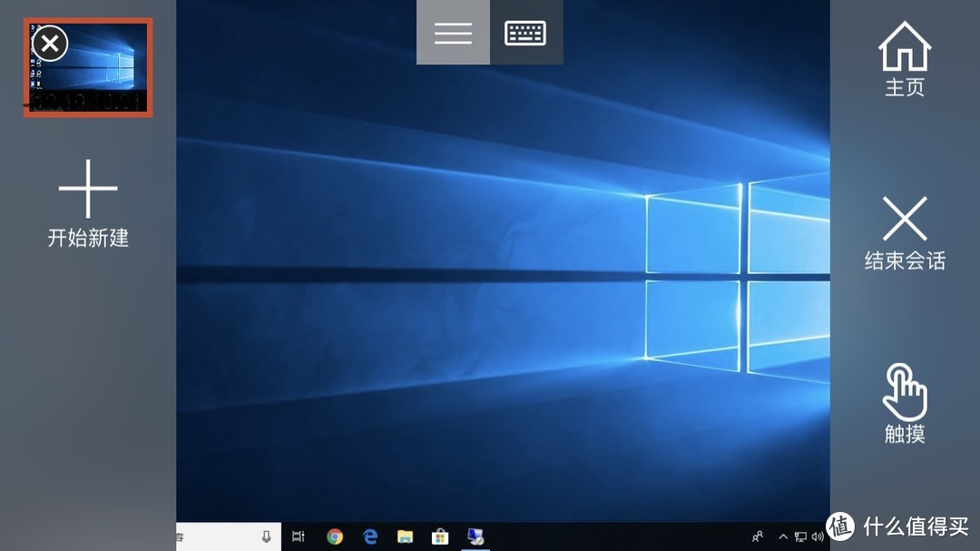The image size is (980, 551).
Task: Tap the plus icon for 开始新建
Action: (88, 188)
